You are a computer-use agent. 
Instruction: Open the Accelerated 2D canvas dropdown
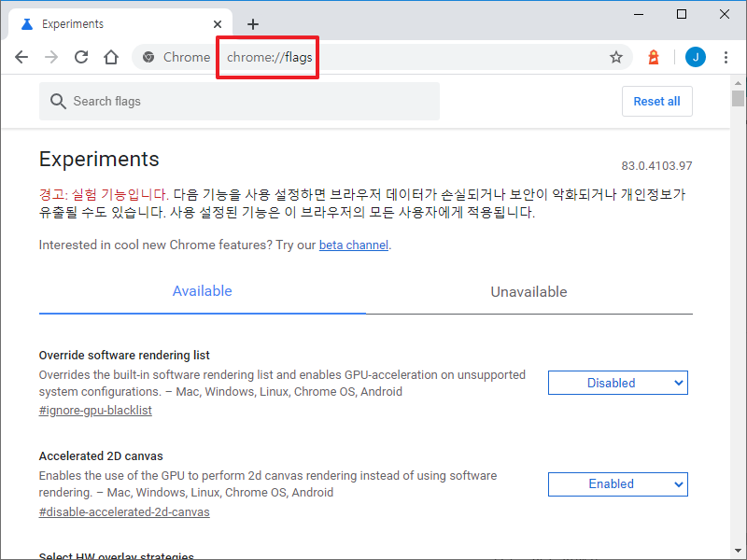click(618, 484)
